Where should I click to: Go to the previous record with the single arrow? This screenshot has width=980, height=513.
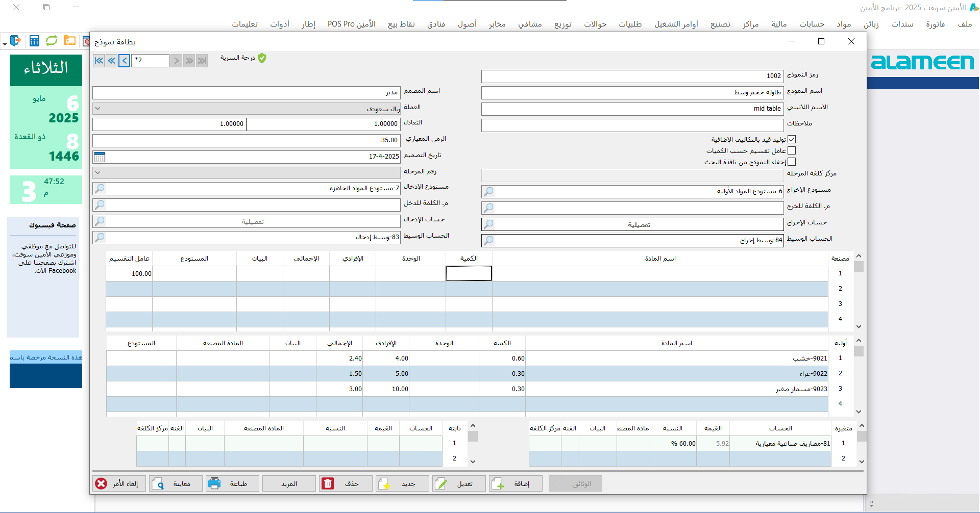[x=125, y=61]
